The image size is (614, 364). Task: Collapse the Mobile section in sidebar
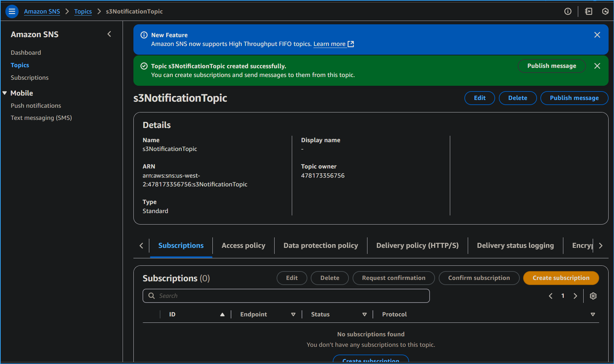coord(5,93)
